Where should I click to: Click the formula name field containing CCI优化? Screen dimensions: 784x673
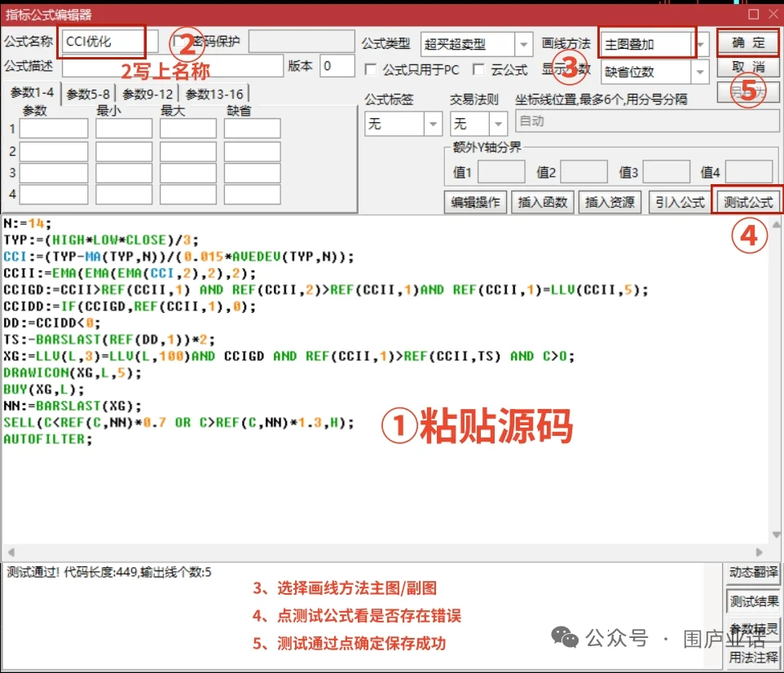point(101,42)
